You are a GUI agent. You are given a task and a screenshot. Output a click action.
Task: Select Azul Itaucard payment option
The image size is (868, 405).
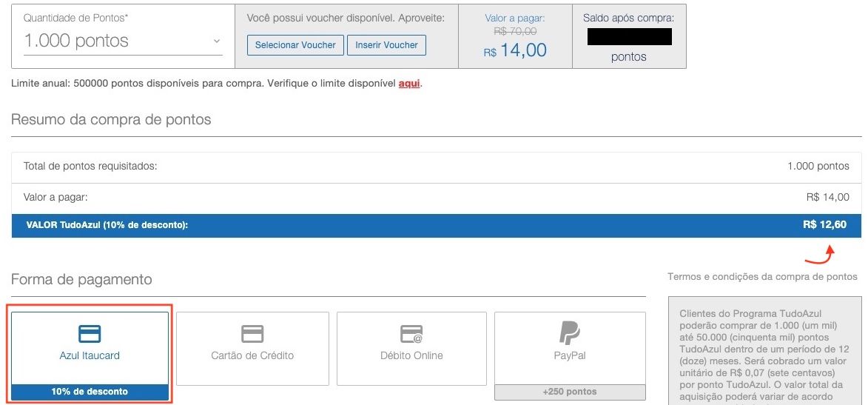point(90,355)
